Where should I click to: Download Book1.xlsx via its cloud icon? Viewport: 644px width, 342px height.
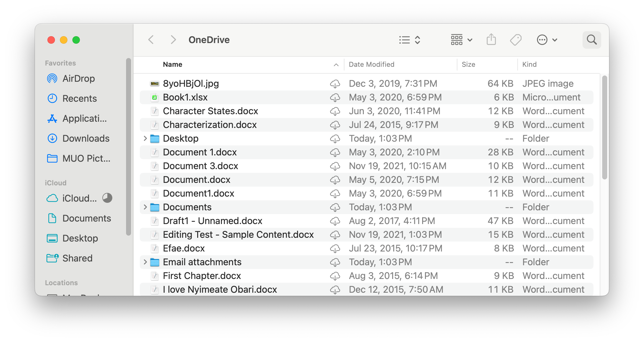[335, 97]
